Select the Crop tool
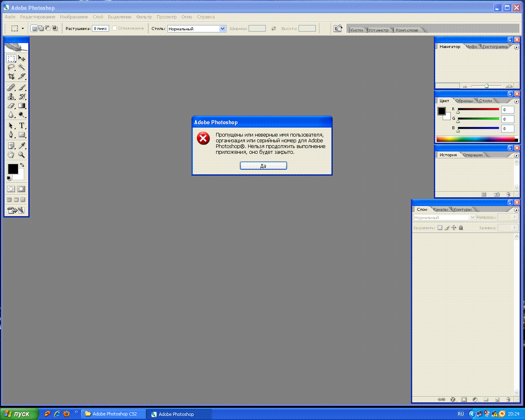The image size is (525, 420). [x=11, y=77]
